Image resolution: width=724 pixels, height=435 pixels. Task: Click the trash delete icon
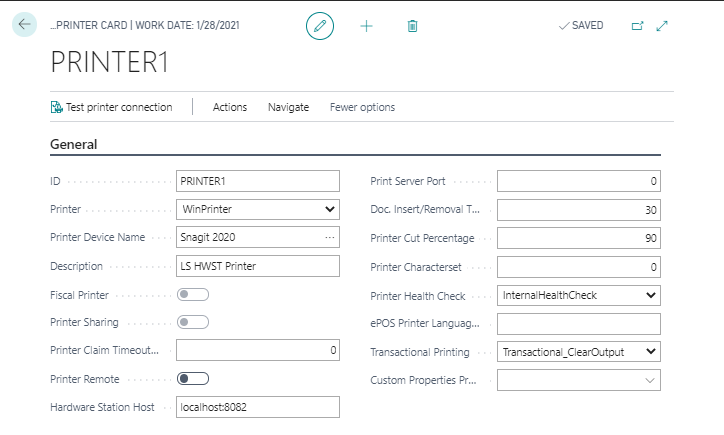(412, 26)
